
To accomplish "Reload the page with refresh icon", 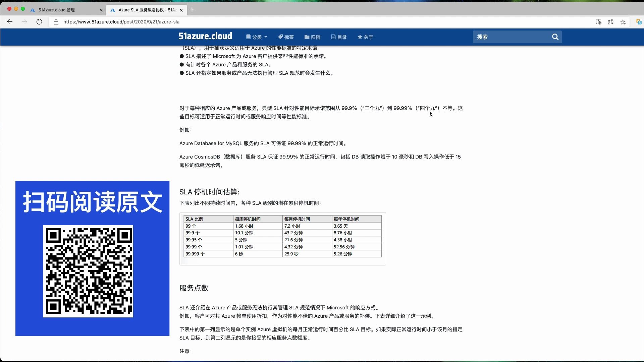I will click(39, 22).
